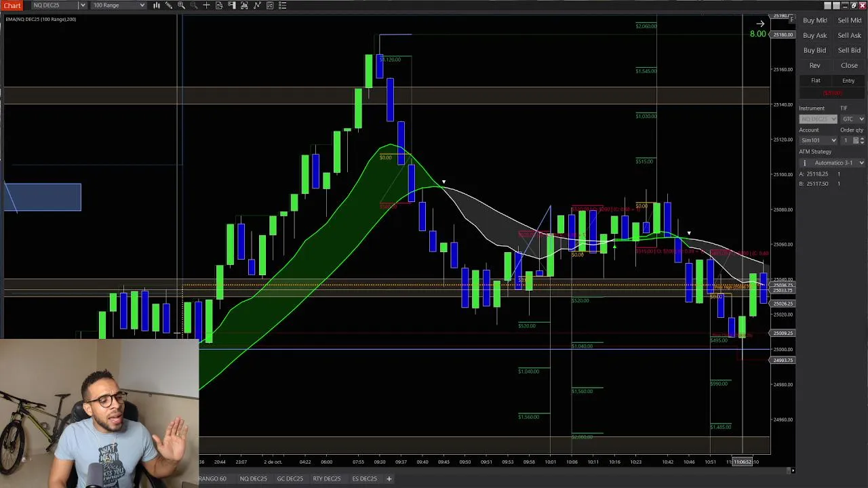This screenshot has width=868, height=488.
Task: Open the toolbar list menu icon
Action: pos(282,5)
